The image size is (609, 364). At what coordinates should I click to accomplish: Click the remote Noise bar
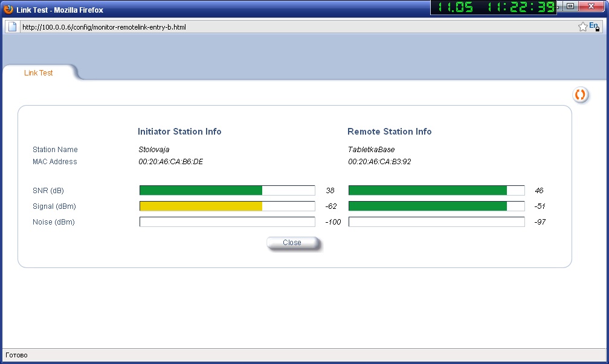pos(437,222)
